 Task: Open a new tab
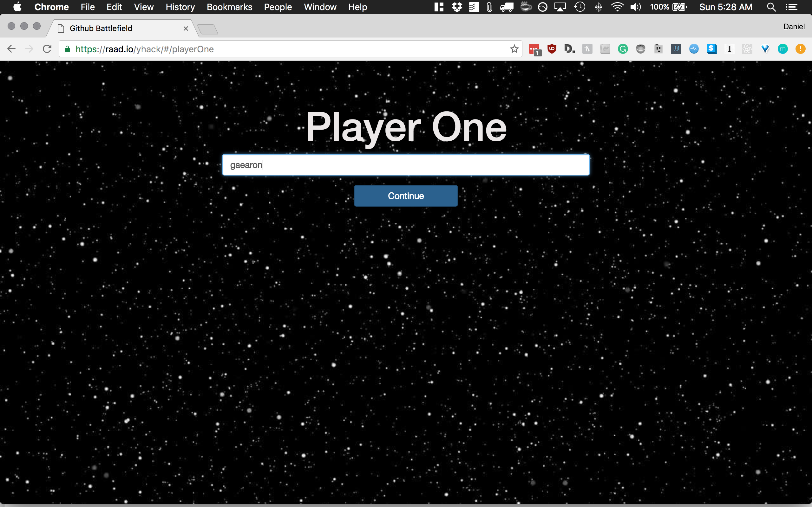[x=208, y=29]
